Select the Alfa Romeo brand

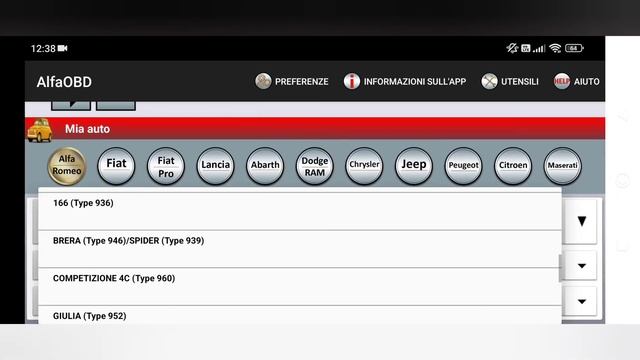coord(67,166)
